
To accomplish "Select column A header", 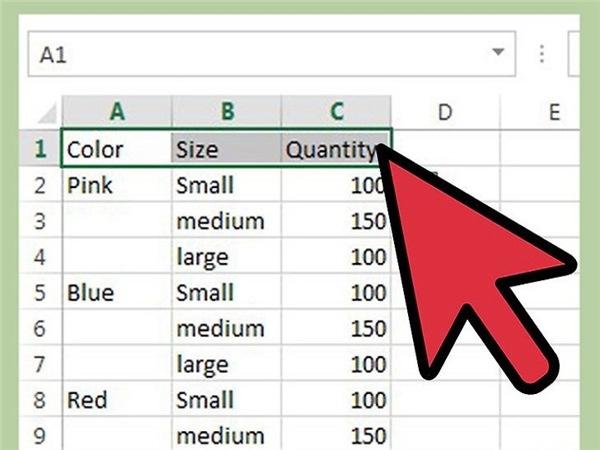I will (x=117, y=112).
